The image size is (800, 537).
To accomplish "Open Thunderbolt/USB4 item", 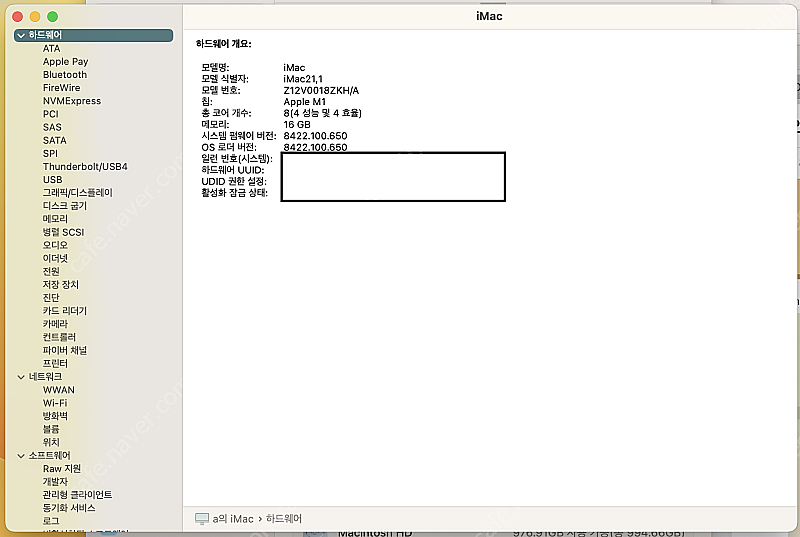I will pyautogui.click(x=85, y=167).
